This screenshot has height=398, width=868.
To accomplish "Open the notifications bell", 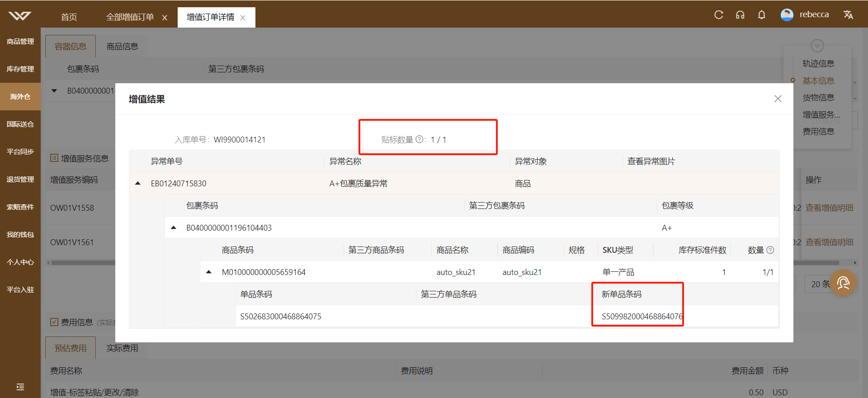I will point(762,14).
